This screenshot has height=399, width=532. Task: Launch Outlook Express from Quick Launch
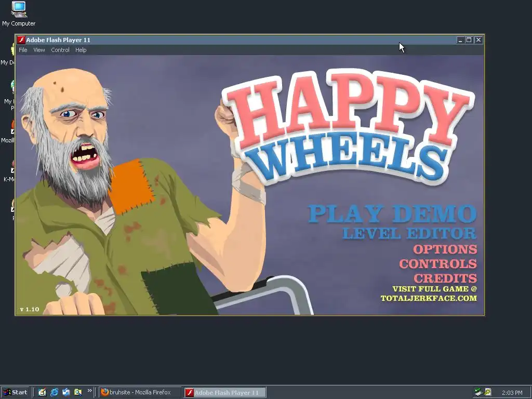66,392
